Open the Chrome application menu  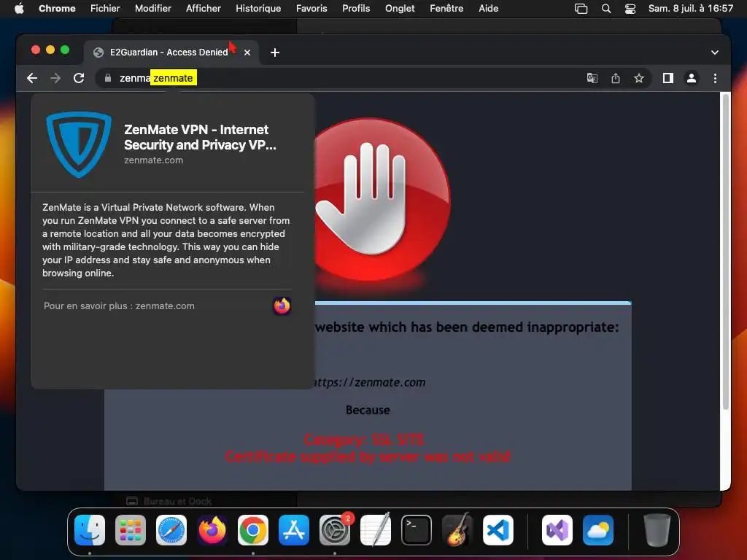(x=57, y=8)
